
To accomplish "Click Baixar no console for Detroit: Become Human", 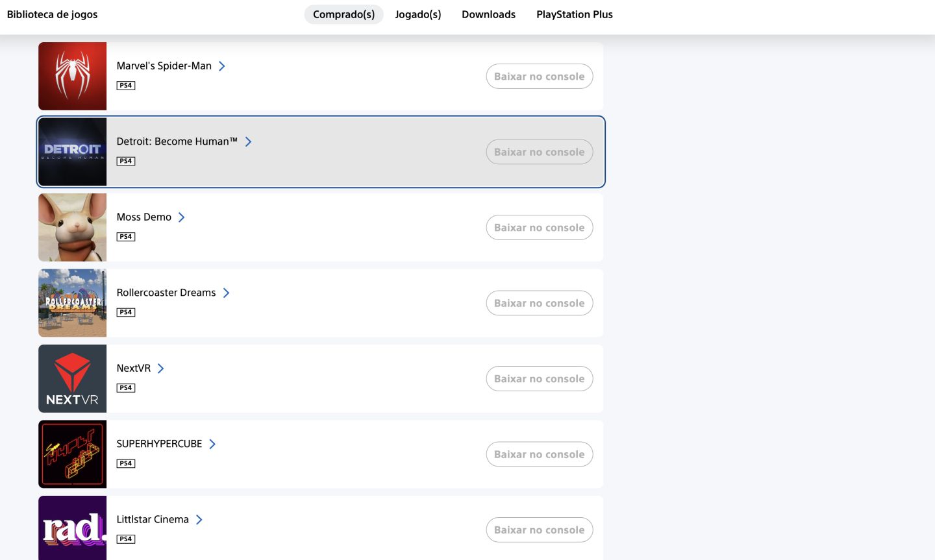I will click(540, 152).
